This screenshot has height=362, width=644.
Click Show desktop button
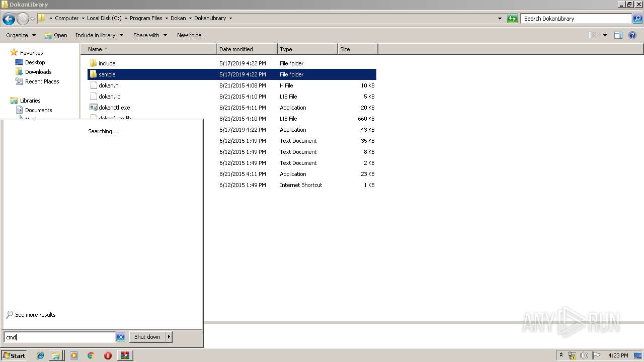point(638,355)
